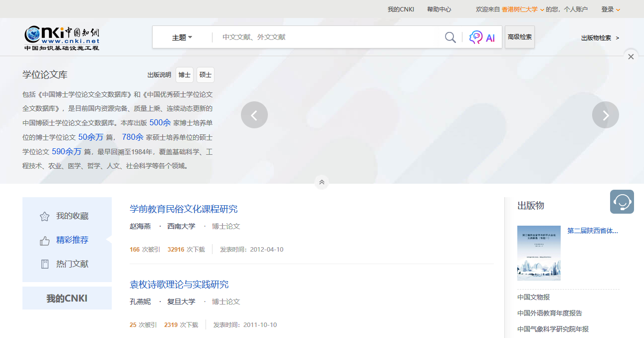The width and height of the screenshot is (644, 338).
Task: Filter by 硕士 theses button
Action: [205, 75]
